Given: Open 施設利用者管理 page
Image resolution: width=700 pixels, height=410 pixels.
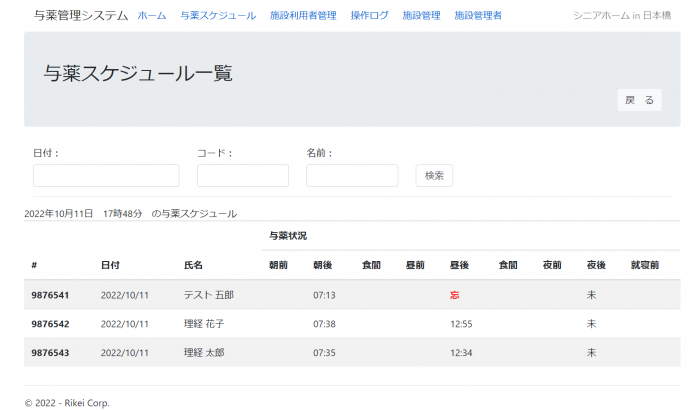Looking at the screenshot, I should tap(303, 16).
